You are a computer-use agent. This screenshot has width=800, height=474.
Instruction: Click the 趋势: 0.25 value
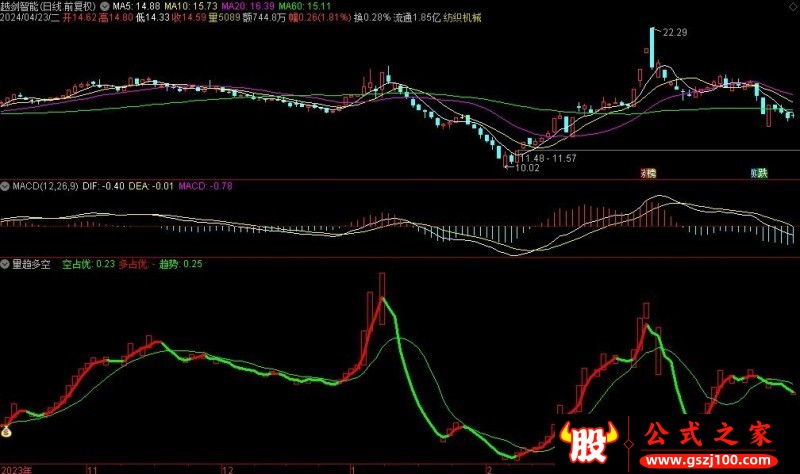(181, 264)
